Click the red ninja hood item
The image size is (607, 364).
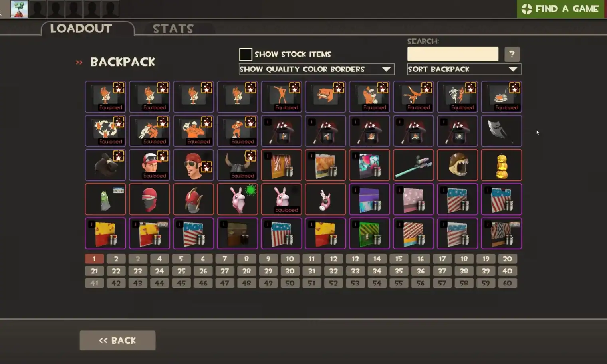(149, 199)
